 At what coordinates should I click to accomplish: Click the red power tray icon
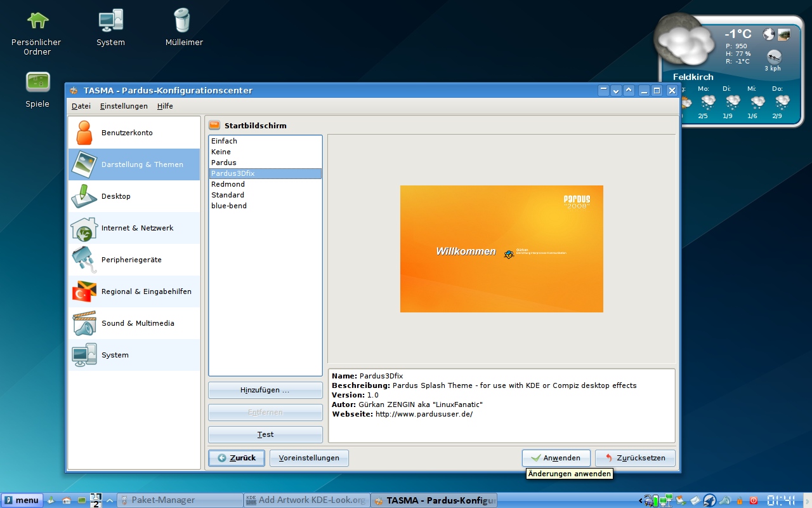754,500
